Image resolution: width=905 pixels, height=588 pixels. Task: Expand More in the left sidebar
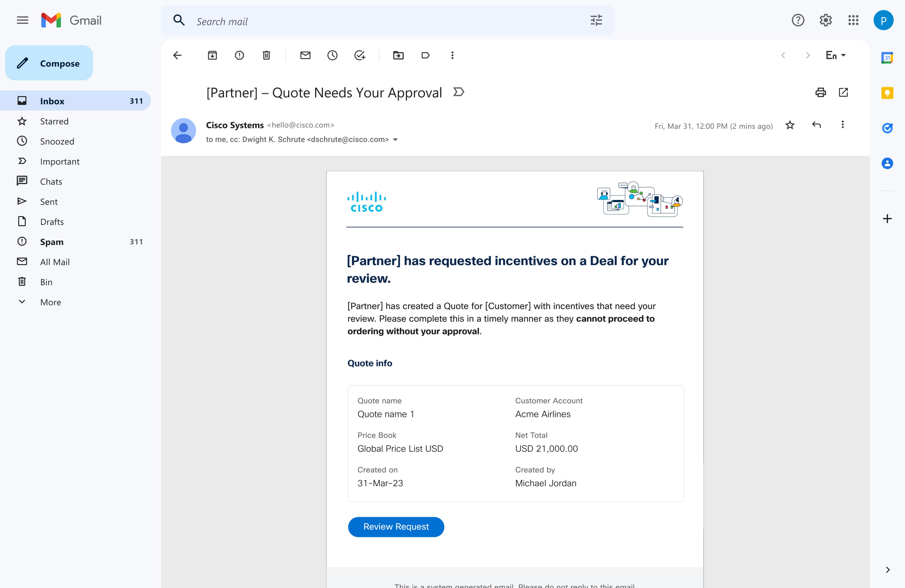pos(51,302)
